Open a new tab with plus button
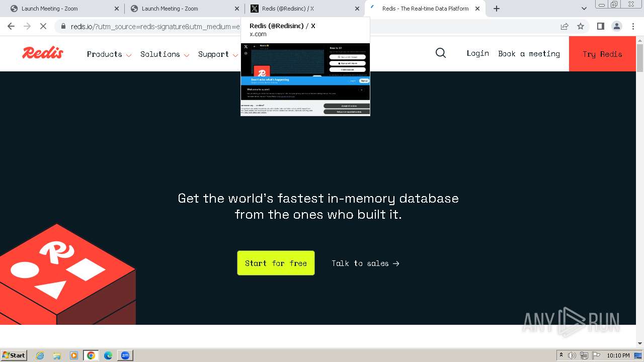 pyautogui.click(x=497, y=9)
